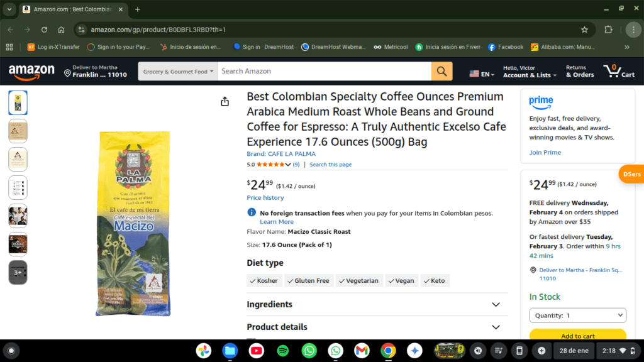The height and width of the screenshot is (362, 644).
Task: Open the Returns & Orders menu item
Action: 579,72
